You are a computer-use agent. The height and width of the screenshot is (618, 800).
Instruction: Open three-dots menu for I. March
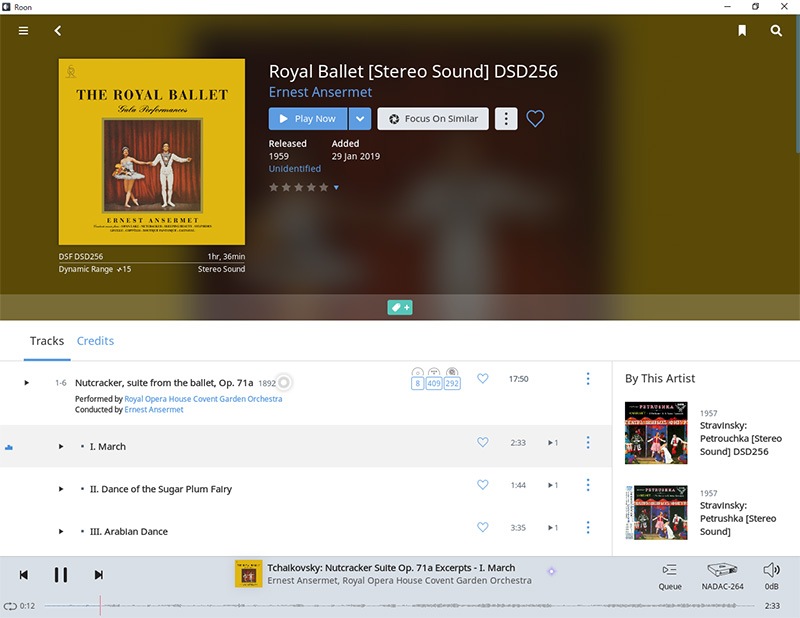click(588, 442)
